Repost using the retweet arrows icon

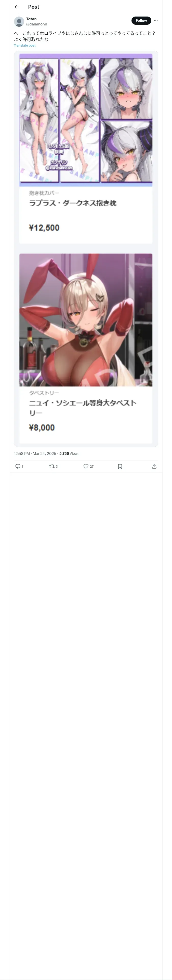[52, 466]
